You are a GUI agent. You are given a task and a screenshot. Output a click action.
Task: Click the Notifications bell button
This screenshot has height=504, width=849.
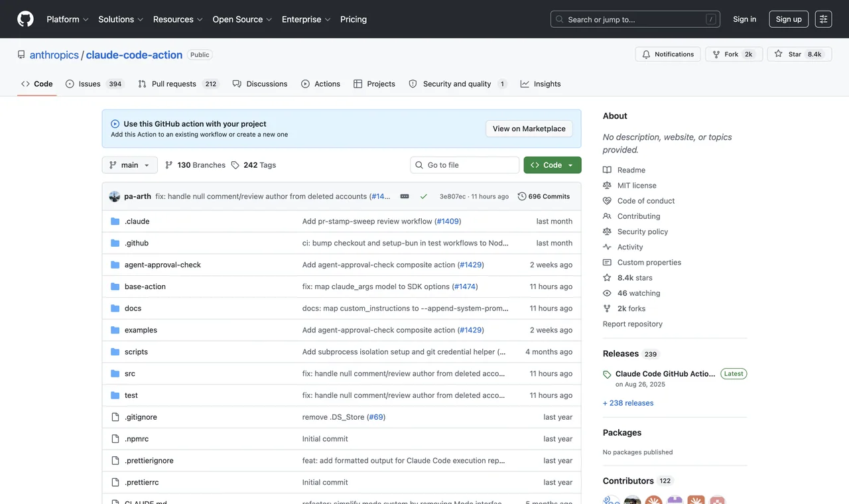(x=668, y=54)
